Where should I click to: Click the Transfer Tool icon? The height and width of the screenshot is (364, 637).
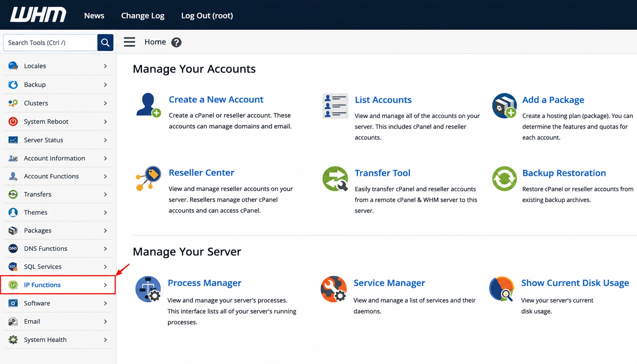coord(335,179)
